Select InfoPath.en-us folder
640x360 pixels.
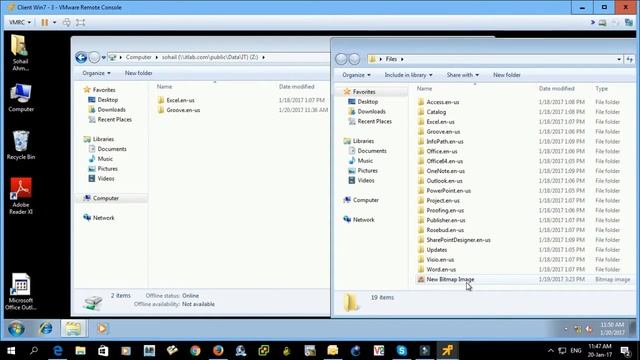[444, 141]
